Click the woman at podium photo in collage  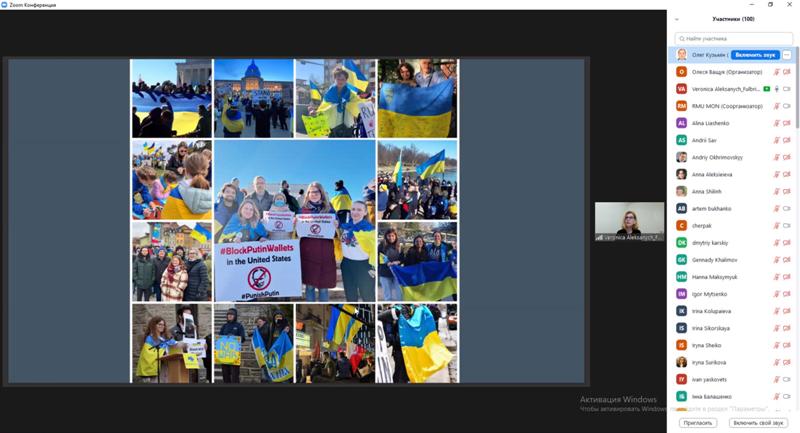pyautogui.click(x=171, y=343)
